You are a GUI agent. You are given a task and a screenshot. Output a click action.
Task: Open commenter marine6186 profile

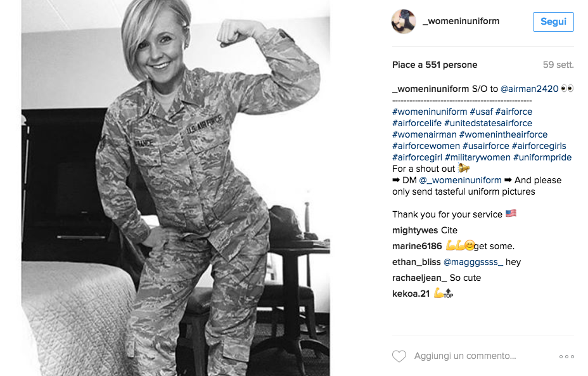point(417,246)
